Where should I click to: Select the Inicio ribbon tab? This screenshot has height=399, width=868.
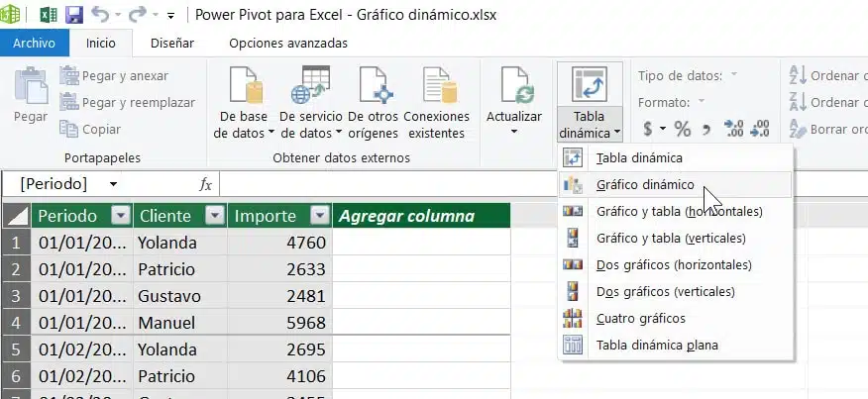pyautogui.click(x=101, y=44)
